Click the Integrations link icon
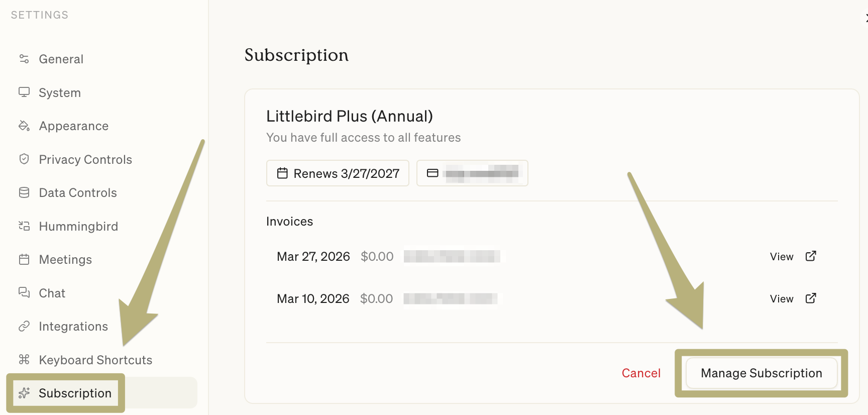868x415 pixels. click(24, 327)
